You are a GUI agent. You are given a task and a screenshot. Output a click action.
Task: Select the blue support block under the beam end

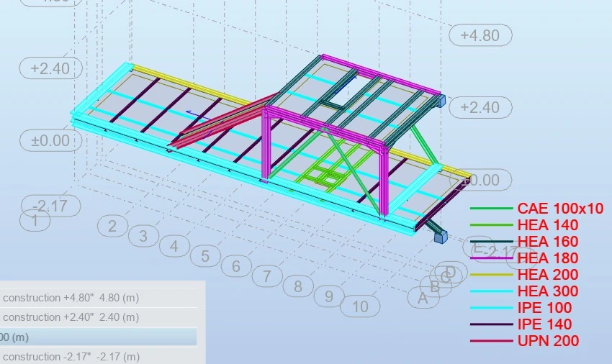pos(439,235)
